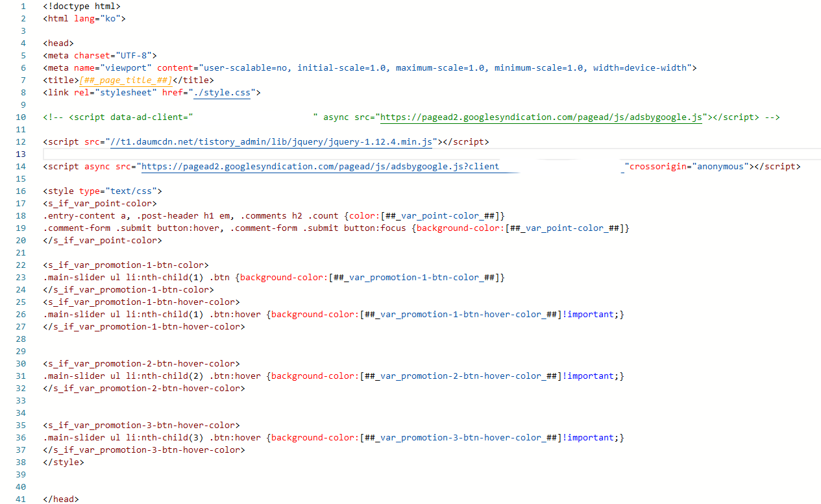The height and width of the screenshot is (504, 821).
Task: Click the style type="text/css" tag
Action: (103, 191)
